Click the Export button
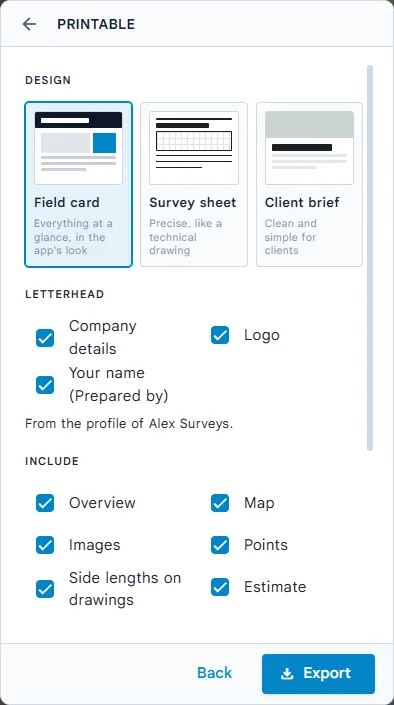The height and width of the screenshot is (705, 394). 318,674
